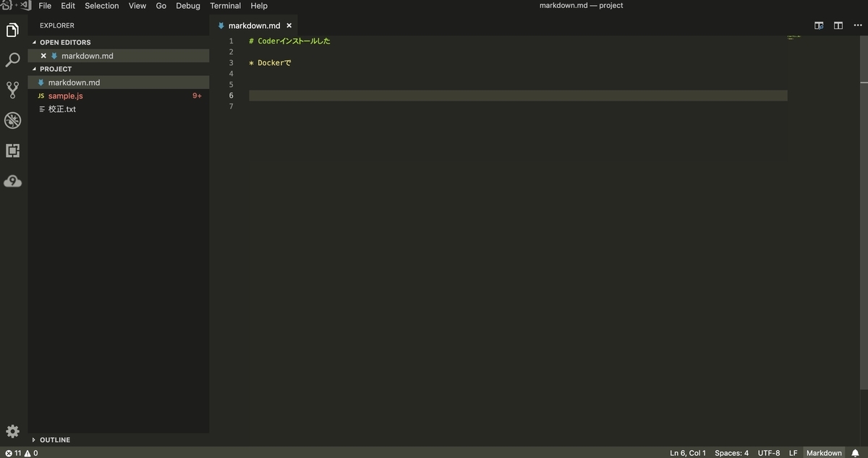Place cursor in the highlighted line 6
Screen dimensions: 868x458
click(x=518, y=96)
